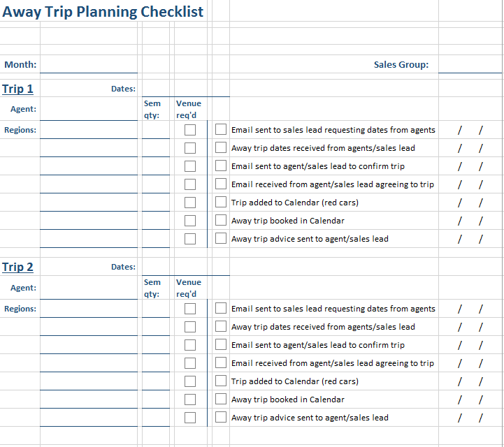Image resolution: width=504 pixels, height=447 pixels.
Task: Select the Trip 1 Agent field
Action: 89,109
